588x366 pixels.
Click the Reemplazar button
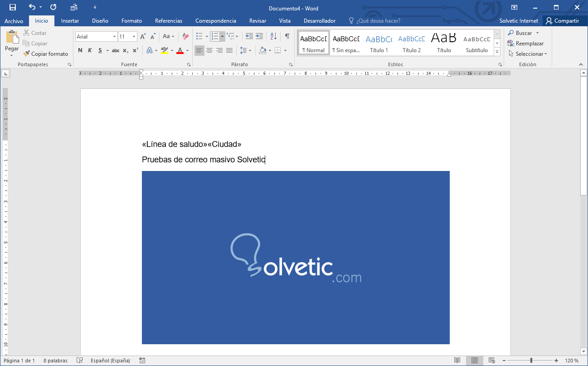(x=526, y=44)
